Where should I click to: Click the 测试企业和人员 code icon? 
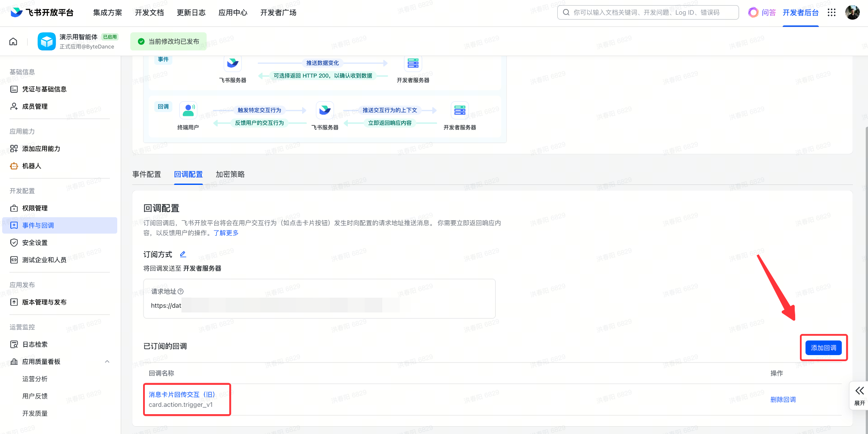tap(14, 260)
